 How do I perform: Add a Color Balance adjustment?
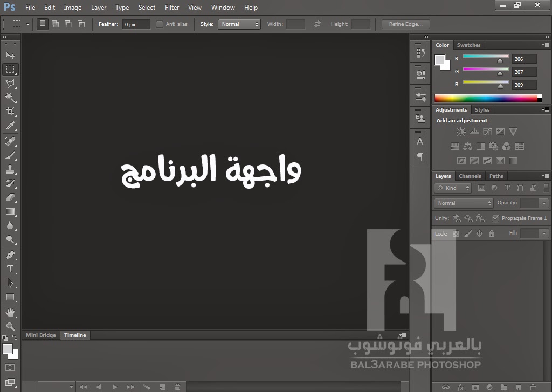click(467, 147)
